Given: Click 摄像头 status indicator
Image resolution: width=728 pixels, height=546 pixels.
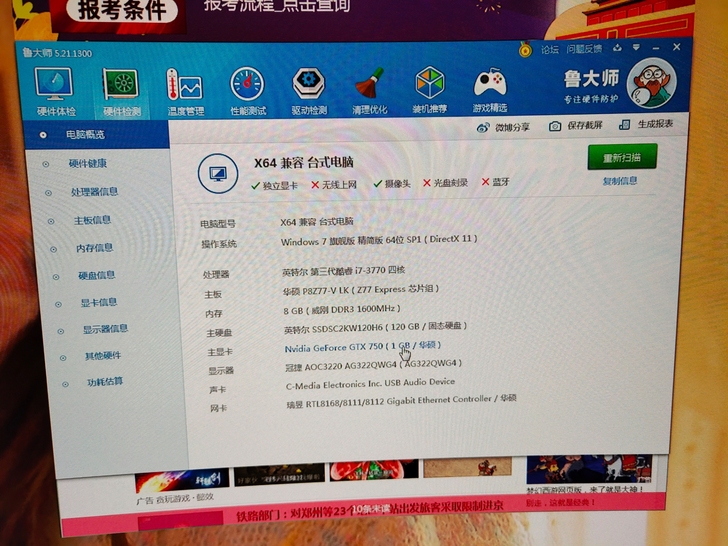Looking at the screenshot, I should [392, 184].
